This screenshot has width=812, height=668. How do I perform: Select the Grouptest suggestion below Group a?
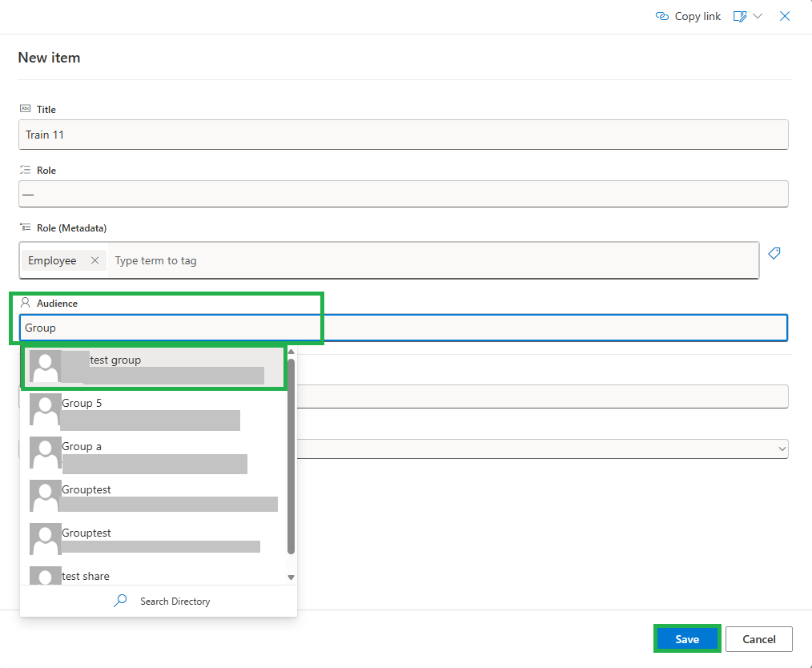155,497
